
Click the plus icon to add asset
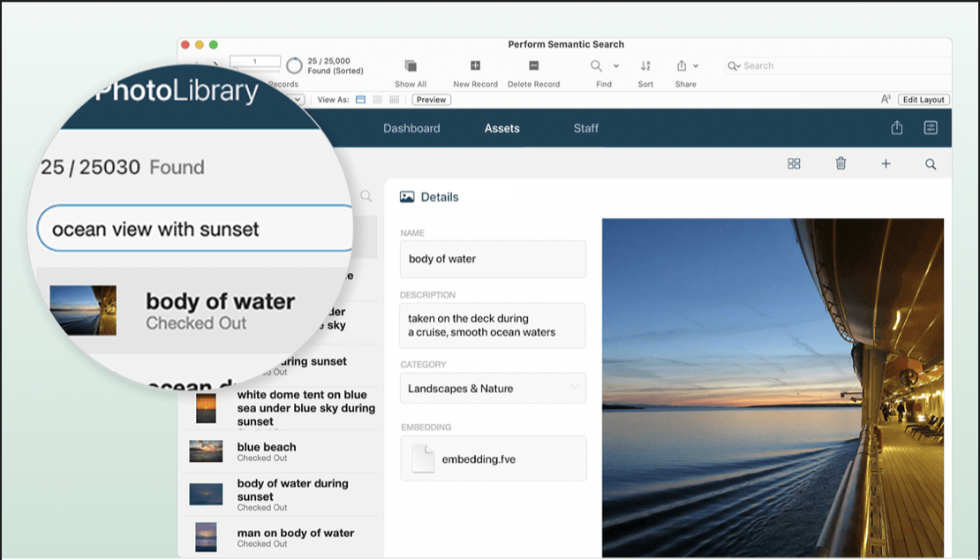[x=886, y=163]
